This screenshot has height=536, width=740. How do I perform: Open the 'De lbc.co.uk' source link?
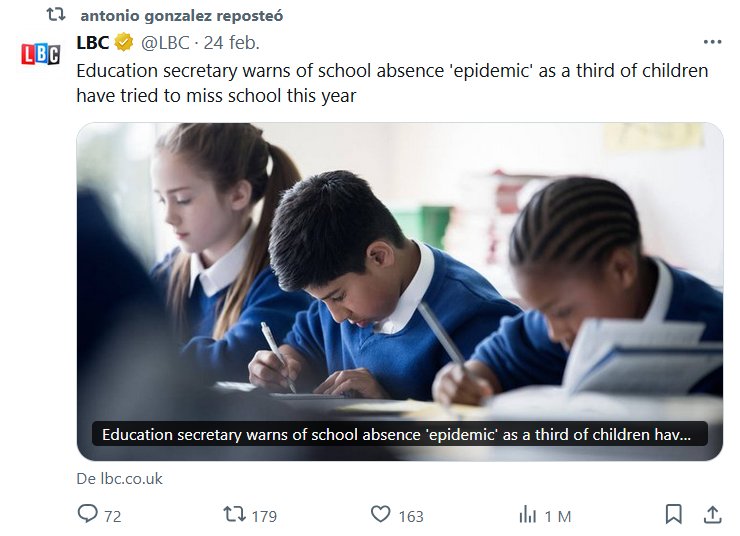click(x=120, y=478)
